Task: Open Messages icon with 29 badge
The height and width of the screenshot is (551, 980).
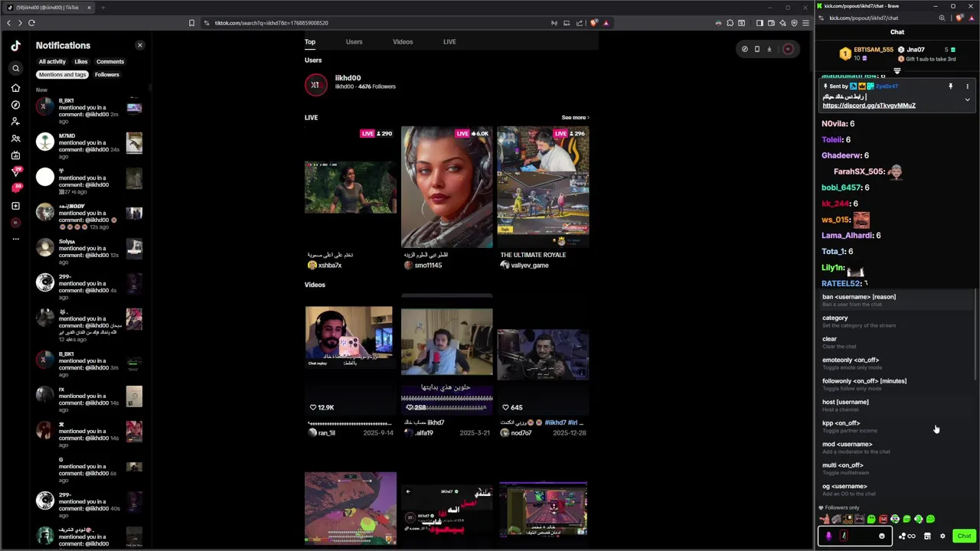Action: 15,171
